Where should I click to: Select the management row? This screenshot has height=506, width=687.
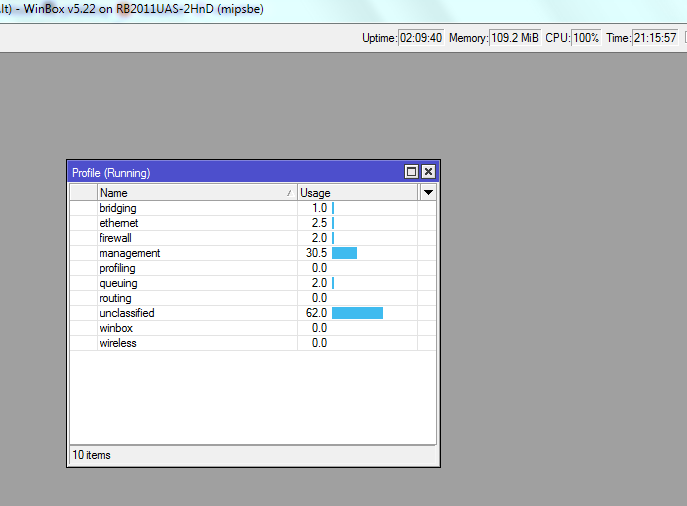pyautogui.click(x=253, y=253)
